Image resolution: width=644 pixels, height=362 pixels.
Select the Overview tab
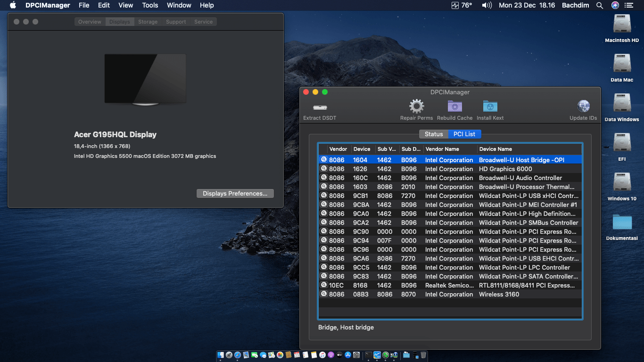pos(90,22)
